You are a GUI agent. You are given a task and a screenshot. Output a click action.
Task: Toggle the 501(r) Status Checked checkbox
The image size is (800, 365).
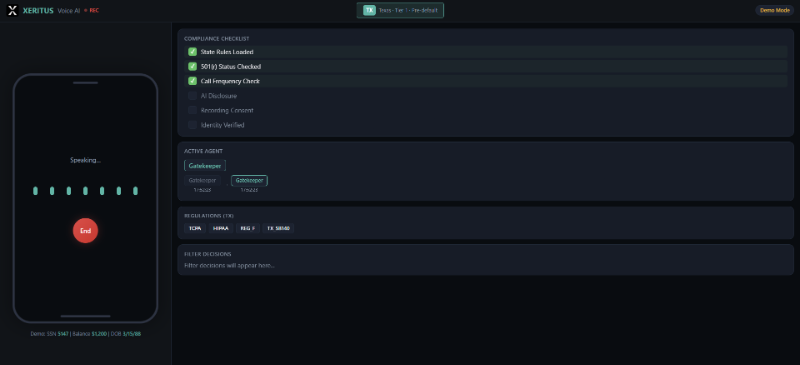(192, 66)
